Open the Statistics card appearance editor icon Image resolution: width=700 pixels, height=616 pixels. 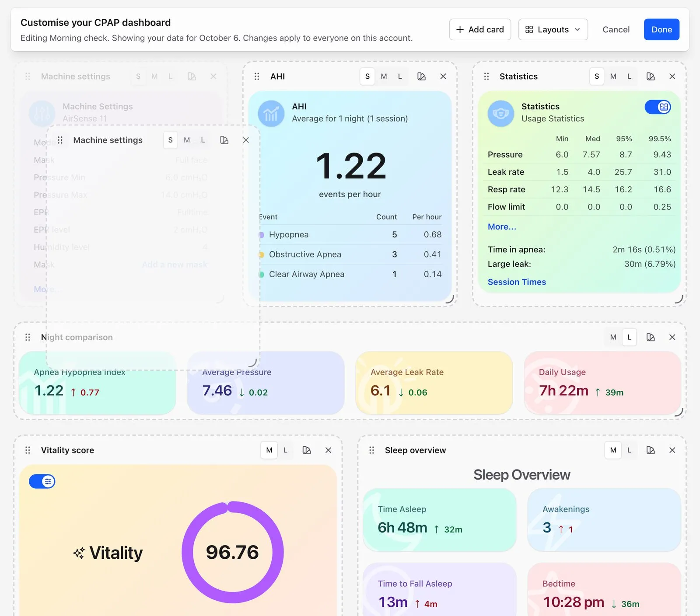pos(651,77)
